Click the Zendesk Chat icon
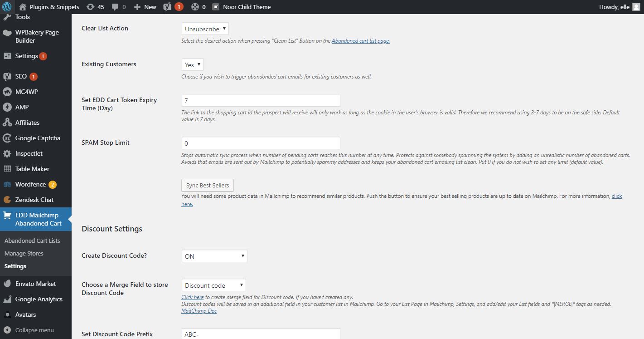 tap(7, 200)
